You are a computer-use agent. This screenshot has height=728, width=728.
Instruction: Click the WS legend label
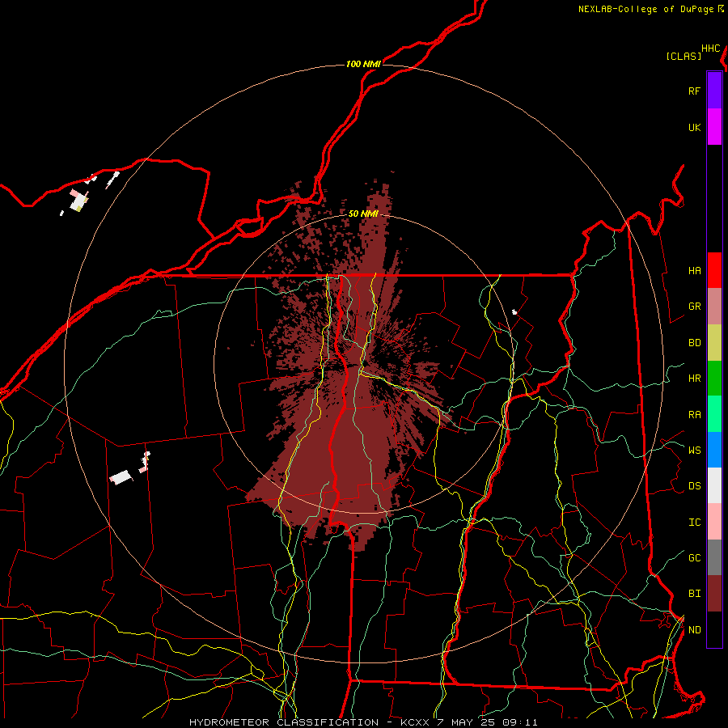point(694,450)
